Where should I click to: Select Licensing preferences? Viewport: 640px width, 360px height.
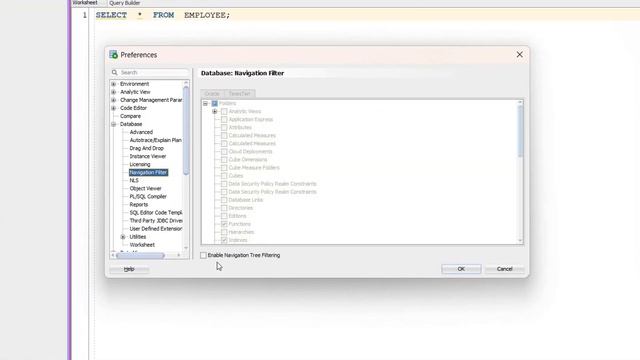point(140,164)
